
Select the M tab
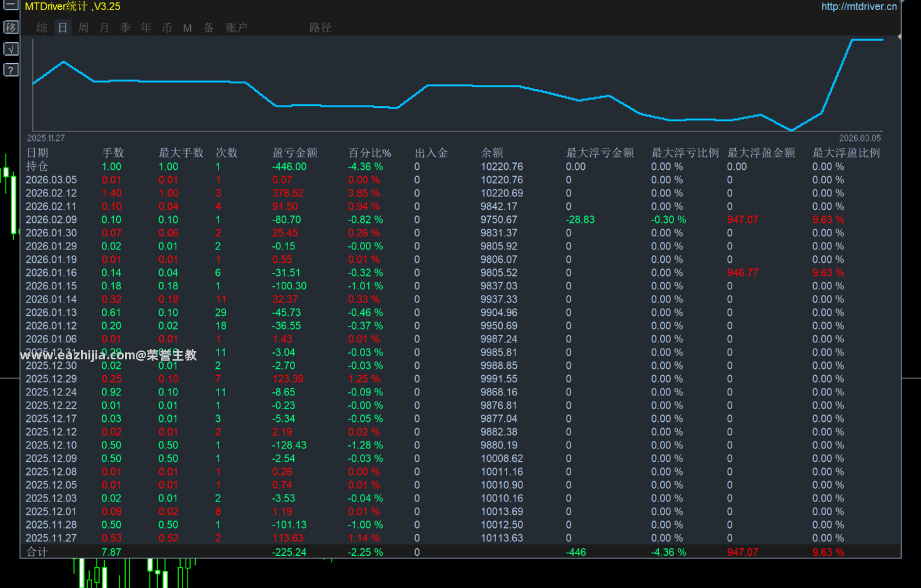[188, 28]
